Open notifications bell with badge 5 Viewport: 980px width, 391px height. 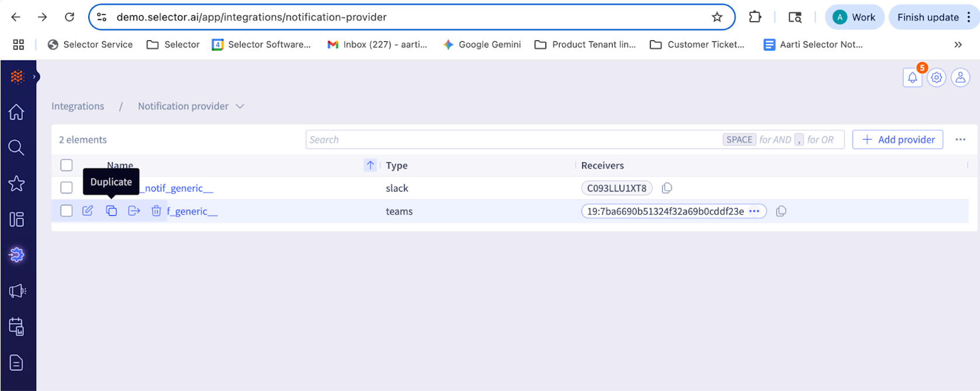coord(912,77)
